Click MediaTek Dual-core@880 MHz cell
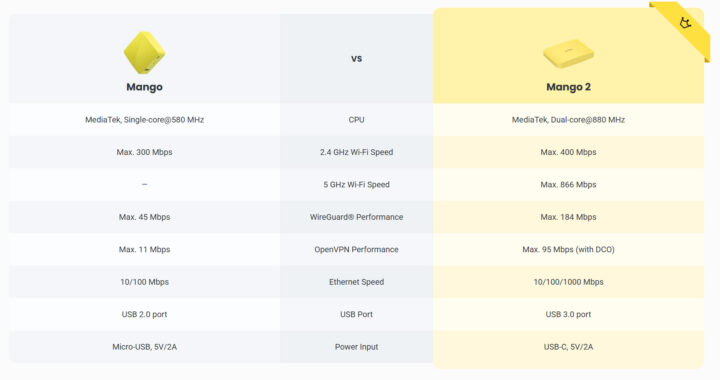Viewport: 720px width, 380px height. click(568, 120)
